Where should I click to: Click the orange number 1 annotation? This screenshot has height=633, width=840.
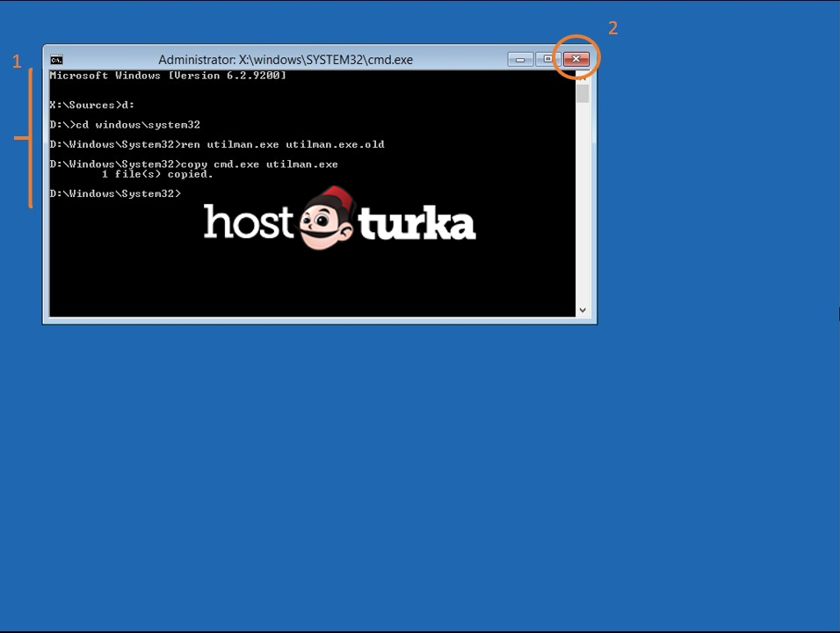coord(16,62)
